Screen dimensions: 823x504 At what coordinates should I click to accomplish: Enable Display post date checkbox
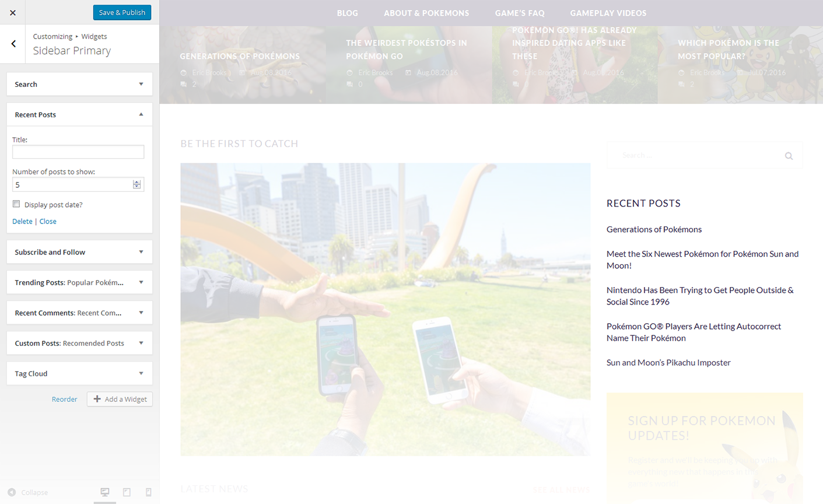(16, 204)
